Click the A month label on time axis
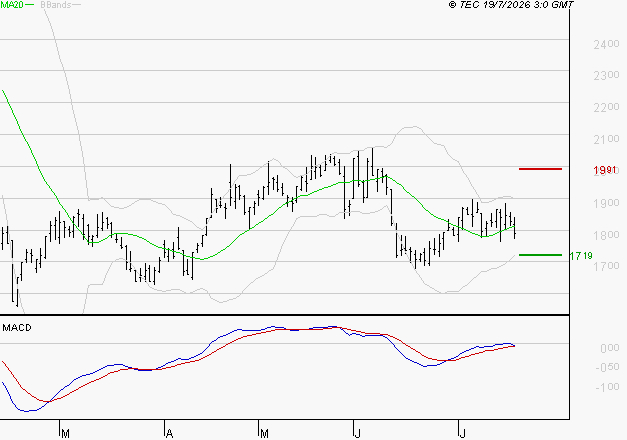This screenshot has width=627, height=440. [169, 434]
